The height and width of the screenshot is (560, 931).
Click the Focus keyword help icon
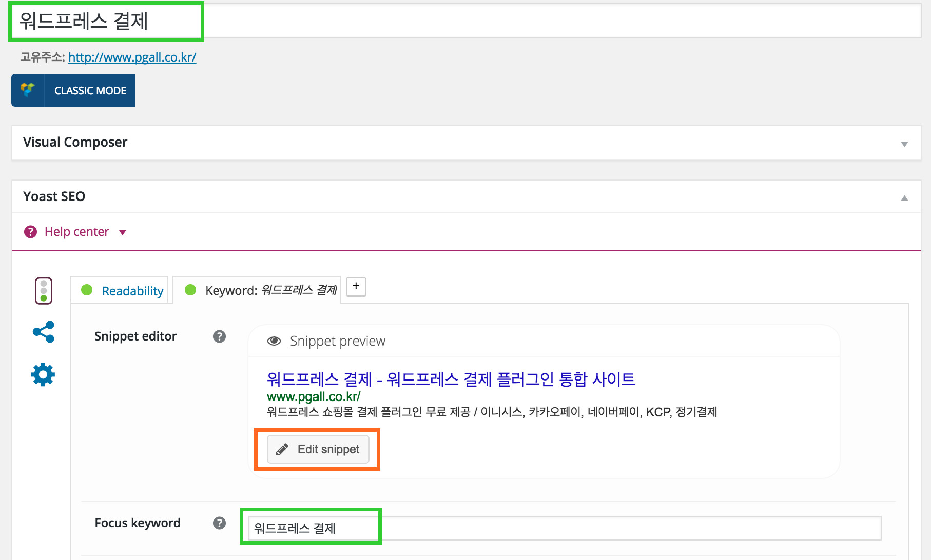tap(220, 523)
